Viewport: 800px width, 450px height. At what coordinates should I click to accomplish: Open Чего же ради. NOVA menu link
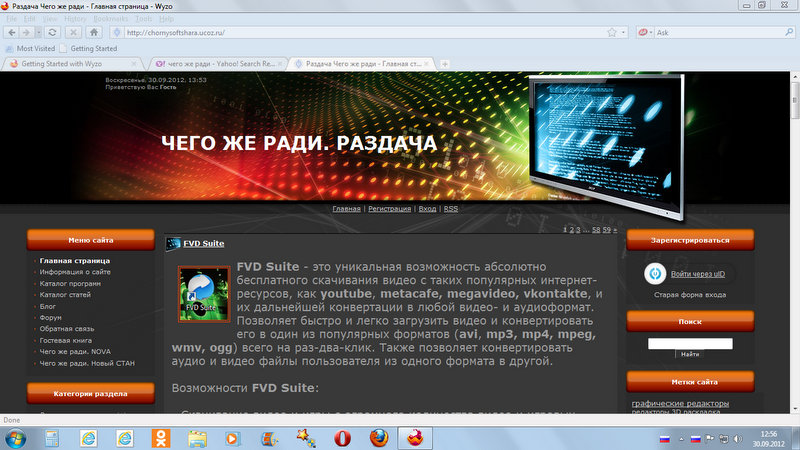tap(75, 352)
